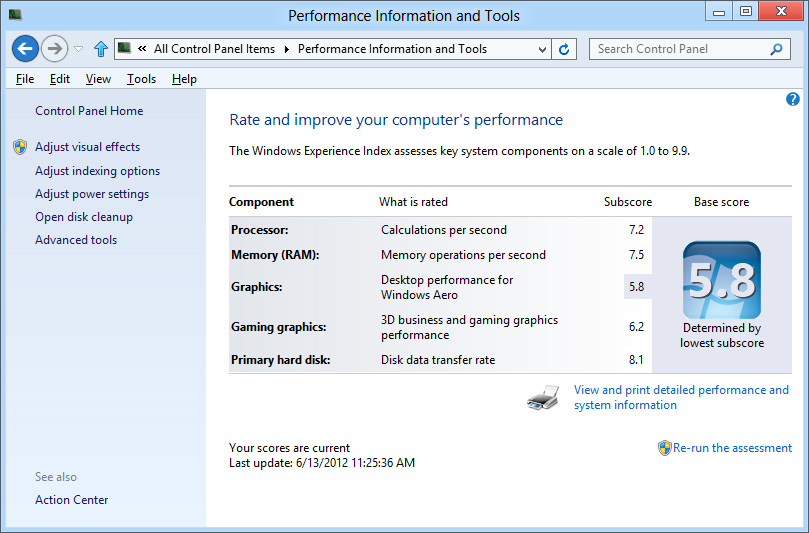Go back with the blue Back arrow

25,49
